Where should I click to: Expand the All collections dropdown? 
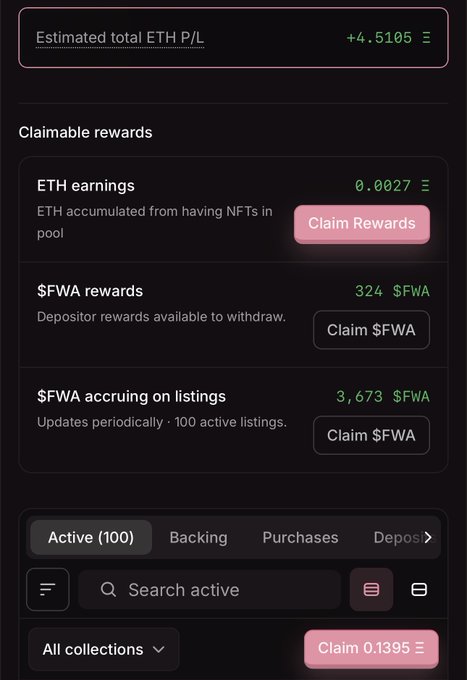104,649
